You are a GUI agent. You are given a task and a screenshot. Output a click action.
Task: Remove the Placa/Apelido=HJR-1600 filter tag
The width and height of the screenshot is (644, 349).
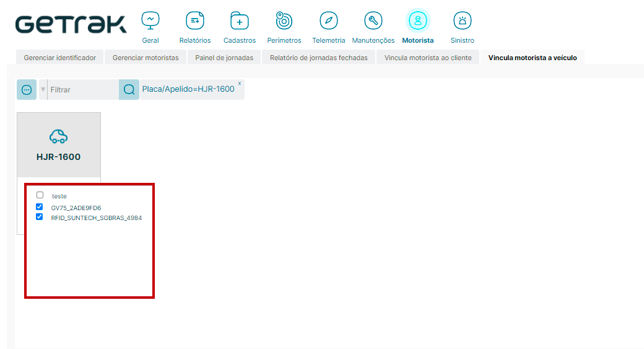240,82
